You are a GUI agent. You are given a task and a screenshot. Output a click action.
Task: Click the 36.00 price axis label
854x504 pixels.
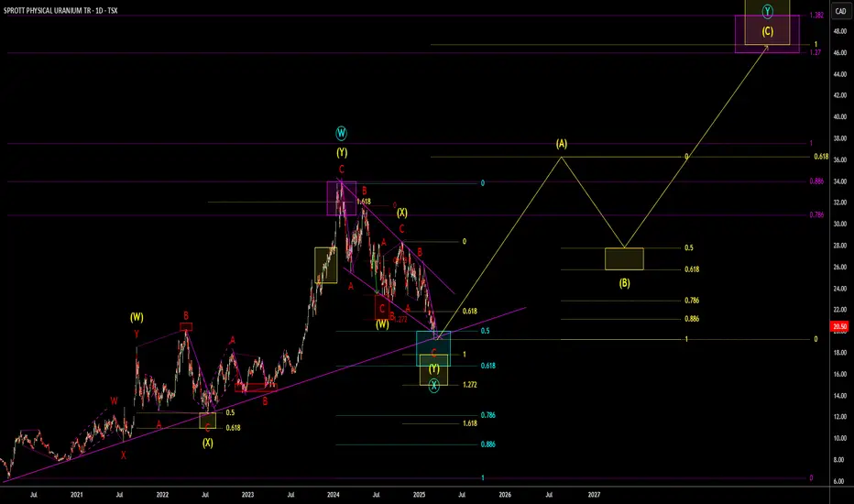click(x=840, y=159)
